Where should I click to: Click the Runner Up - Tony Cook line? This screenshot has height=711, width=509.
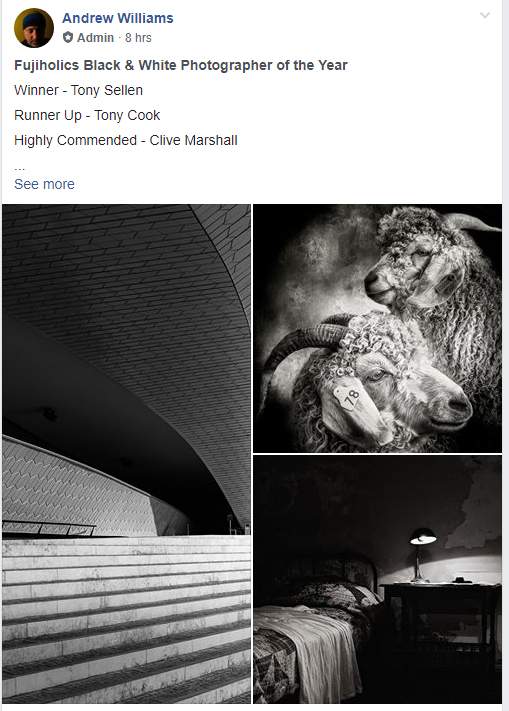point(87,115)
